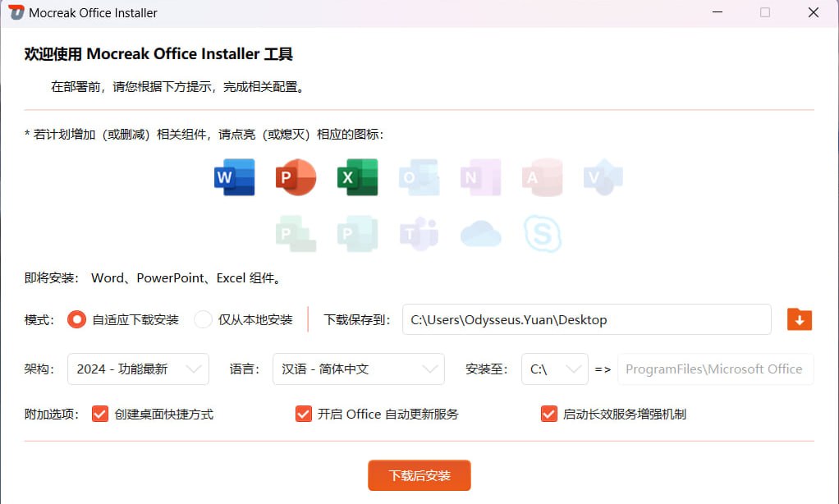Close the Mocreak Office Installer window
This screenshot has width=839, height=504.
coord(814,12)
